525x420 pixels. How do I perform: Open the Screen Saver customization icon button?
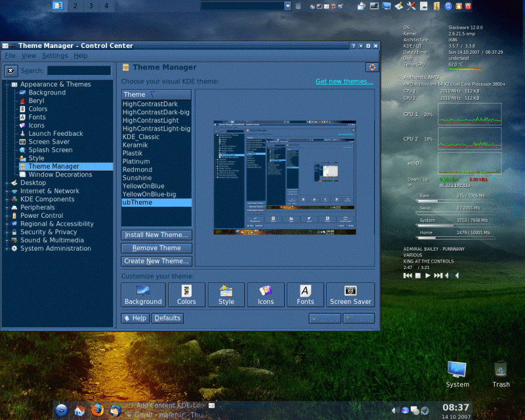[350, 295]
